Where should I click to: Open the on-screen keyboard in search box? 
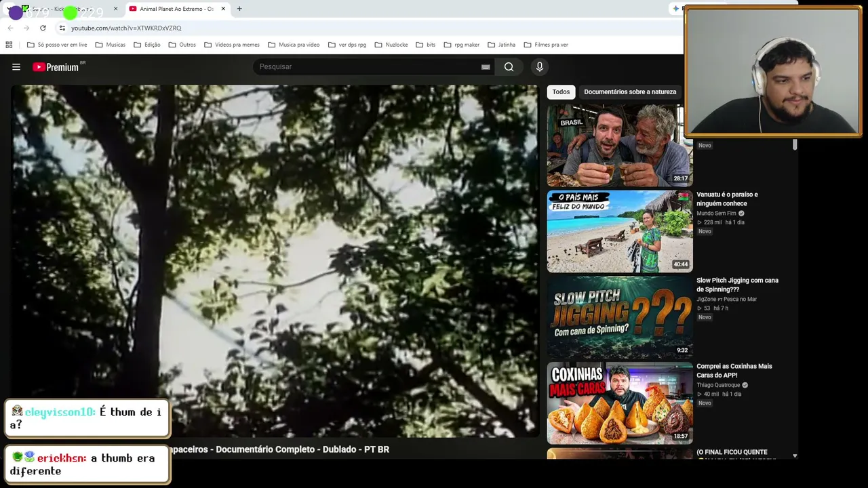click(x=486, y=67)
